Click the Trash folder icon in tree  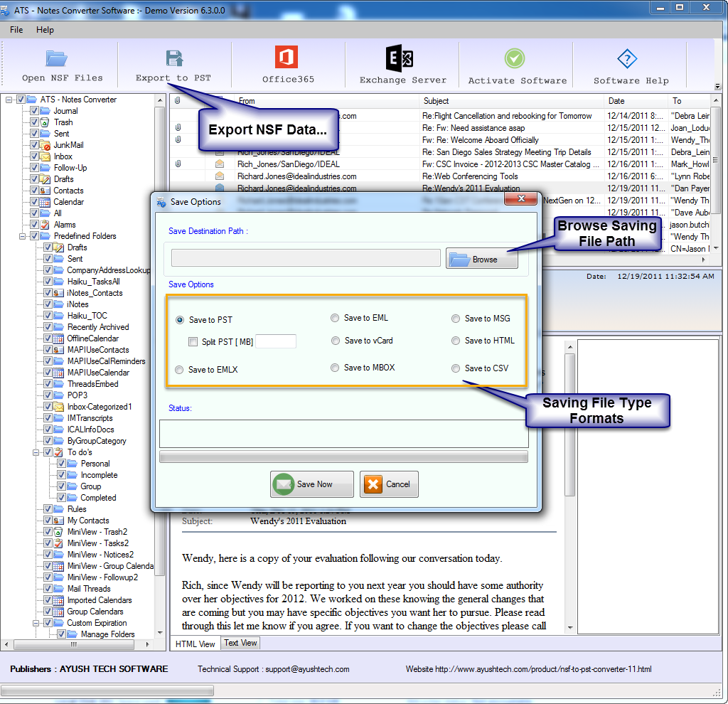45,122
